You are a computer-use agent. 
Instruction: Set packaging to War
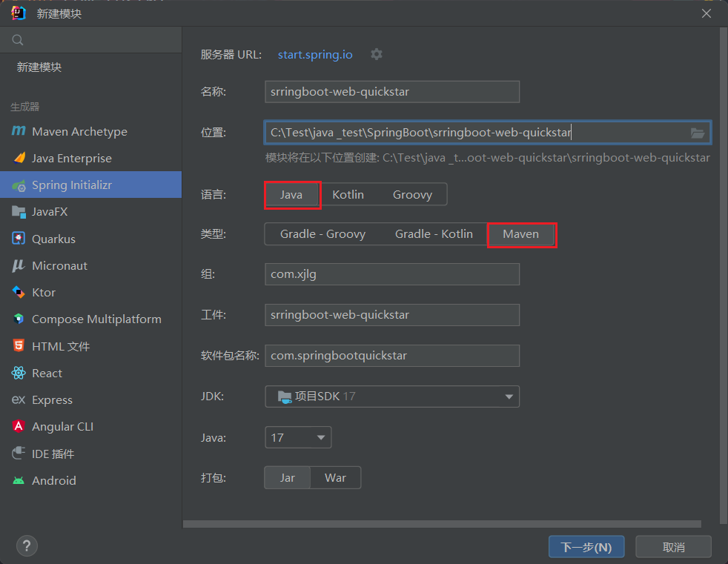335,478
